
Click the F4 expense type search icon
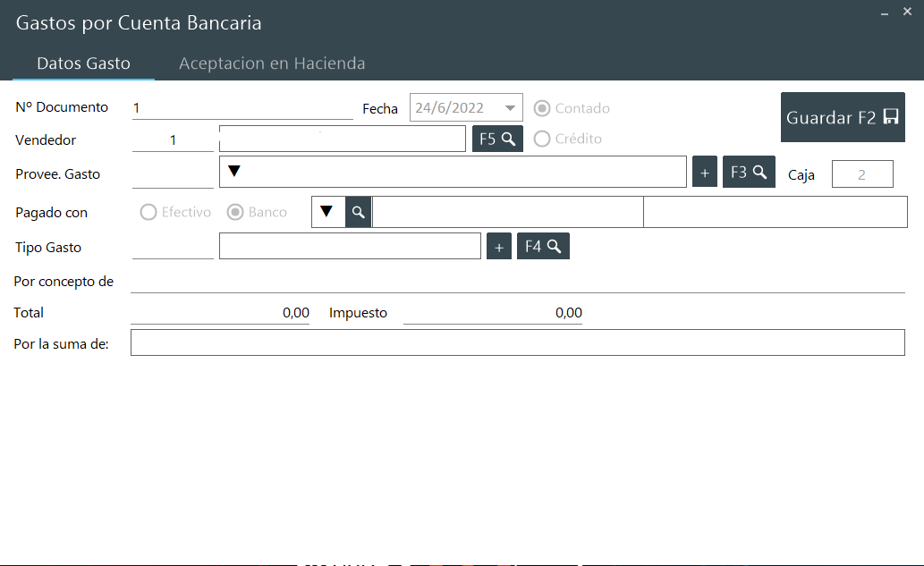[543, 246]
